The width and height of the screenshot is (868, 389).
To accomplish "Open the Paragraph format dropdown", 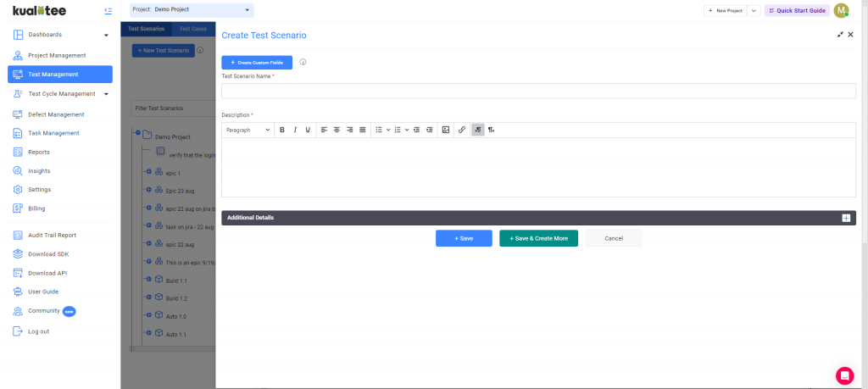I will pyautogui.click(x=248, y=130).
